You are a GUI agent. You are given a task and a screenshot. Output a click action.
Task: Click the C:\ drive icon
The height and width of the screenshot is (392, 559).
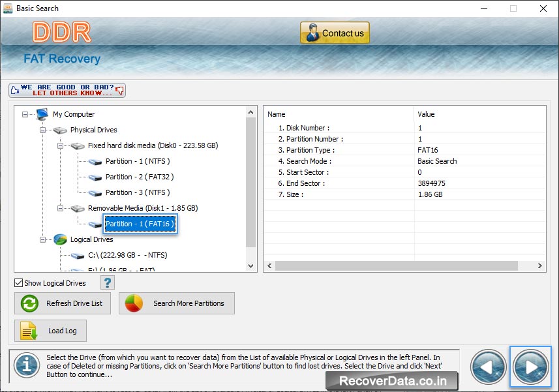coord(78,256)
